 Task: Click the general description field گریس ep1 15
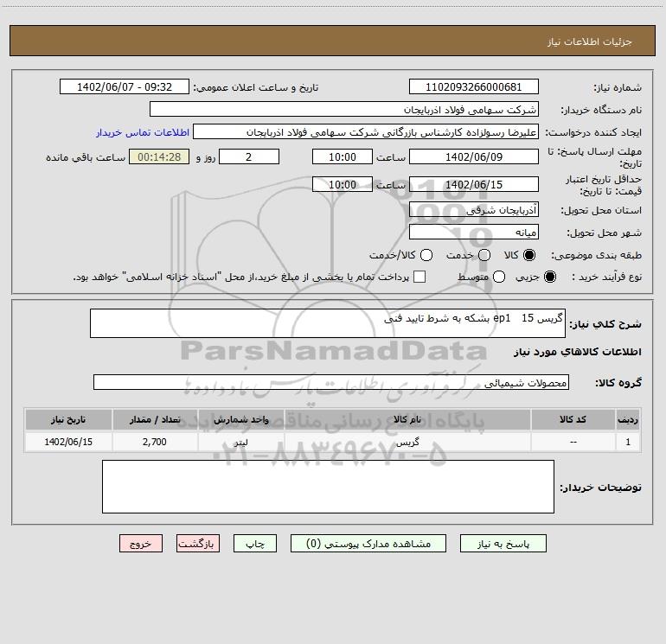pyautogui.click(x=328, y=323)
